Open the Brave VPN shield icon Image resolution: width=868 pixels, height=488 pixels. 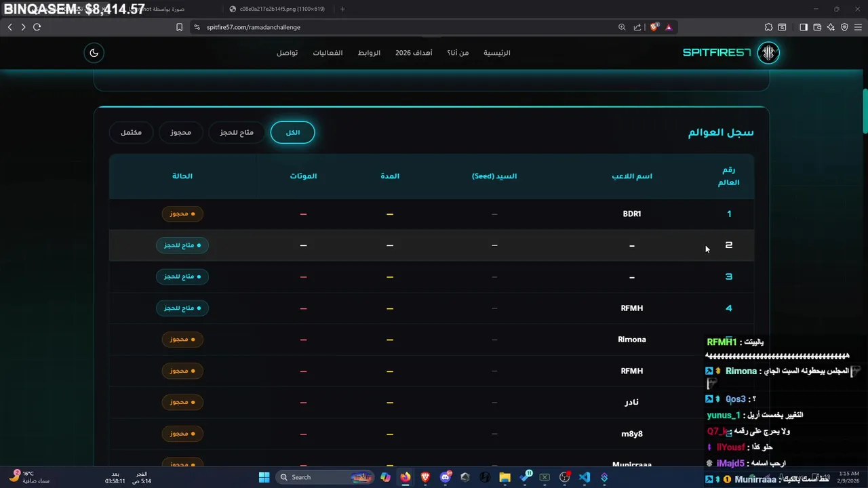click(x=844, y=27)
